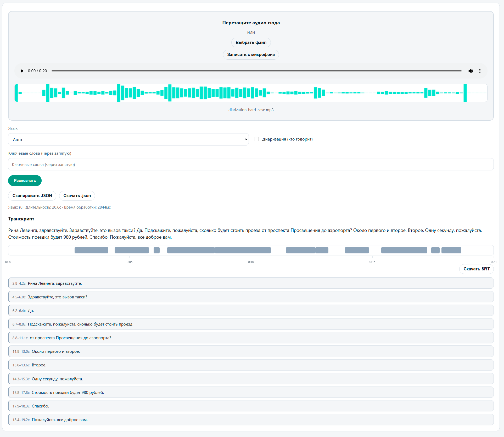This screenshot has width=504, height=437.
Task: Focus the Ключевые слова input field
Action: [251, 164]
